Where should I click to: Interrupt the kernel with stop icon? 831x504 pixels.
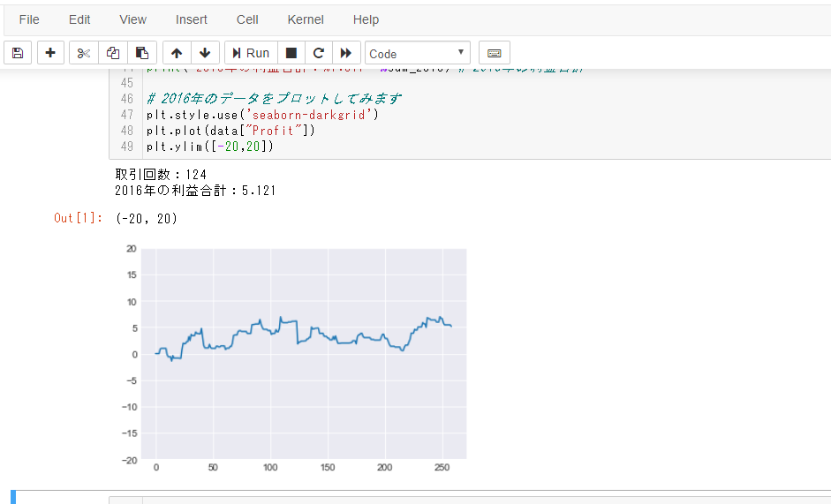click(291, 53)
